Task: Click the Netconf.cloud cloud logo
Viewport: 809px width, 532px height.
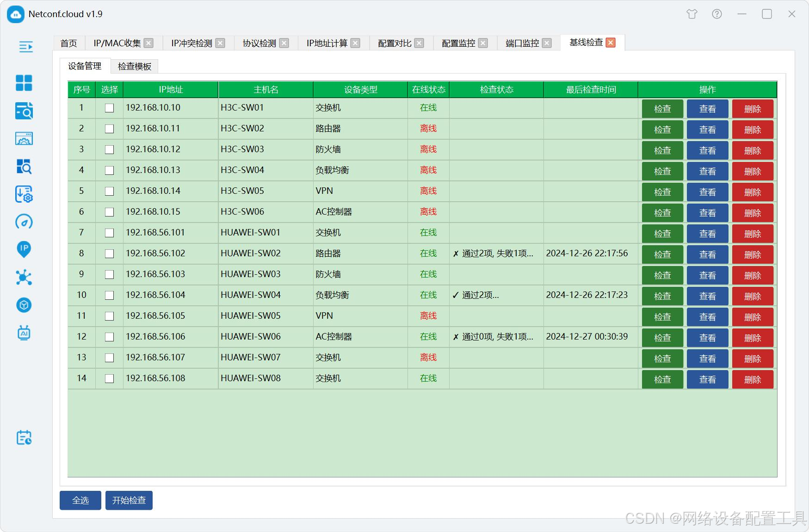Action: 16,14
